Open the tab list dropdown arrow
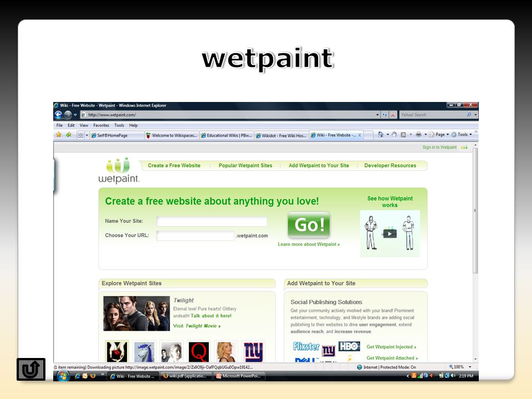Screen dimensions: 532x399 (87, 135)
